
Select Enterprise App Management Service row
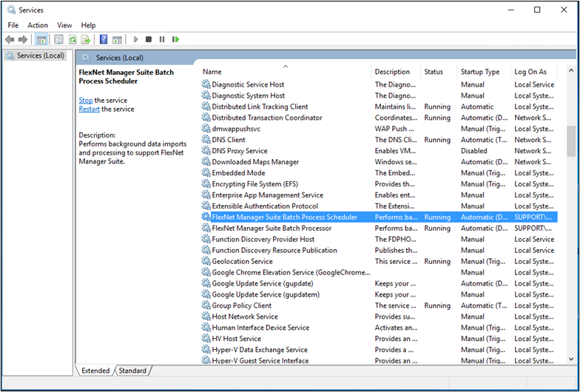pos(379,195)
